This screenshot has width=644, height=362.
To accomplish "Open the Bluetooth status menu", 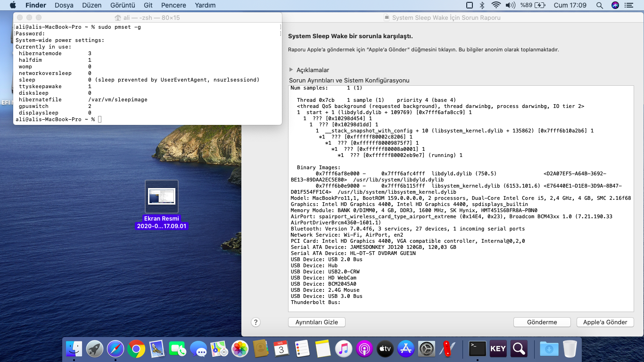I will 482,5.
